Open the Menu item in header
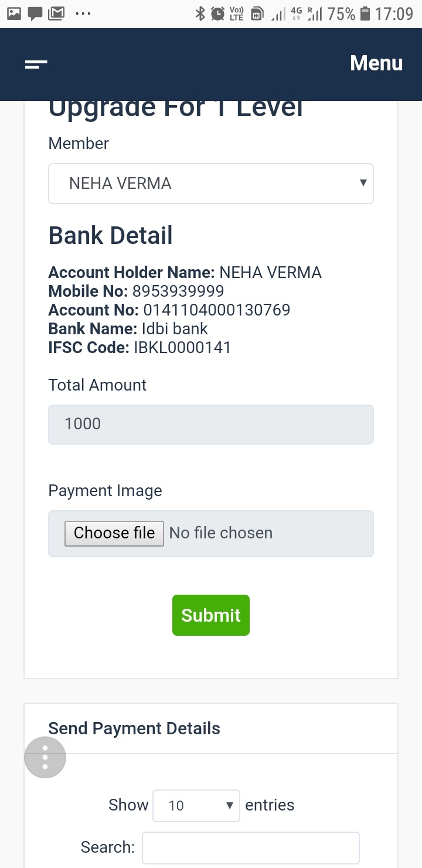422x868 pixels. point(376,63)
